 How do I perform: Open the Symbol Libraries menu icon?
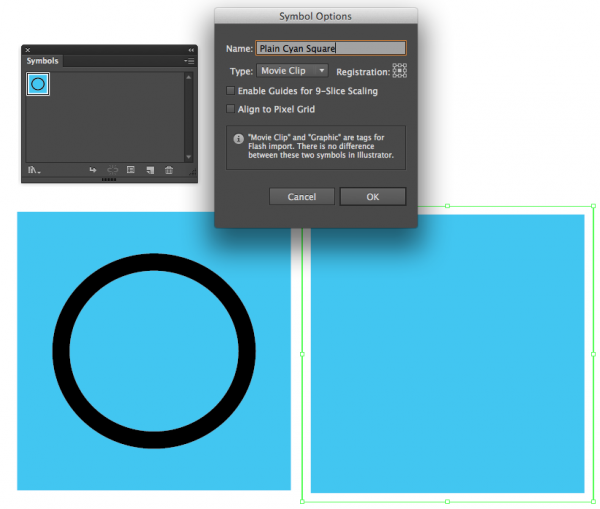pos(35,170)
